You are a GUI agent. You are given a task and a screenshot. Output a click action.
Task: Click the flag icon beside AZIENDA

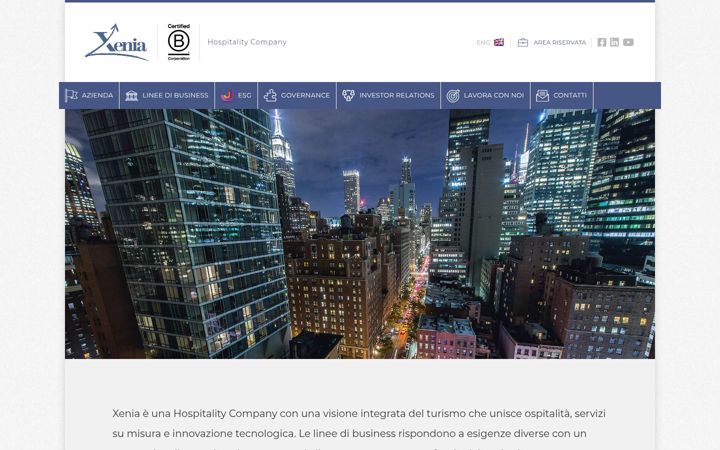[x=71, y=96]
